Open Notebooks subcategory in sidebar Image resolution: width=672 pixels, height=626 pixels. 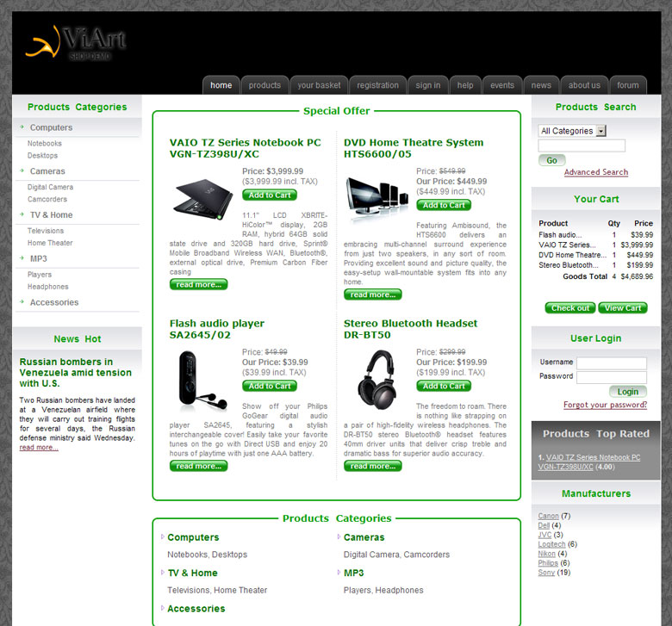coord(45,144)
